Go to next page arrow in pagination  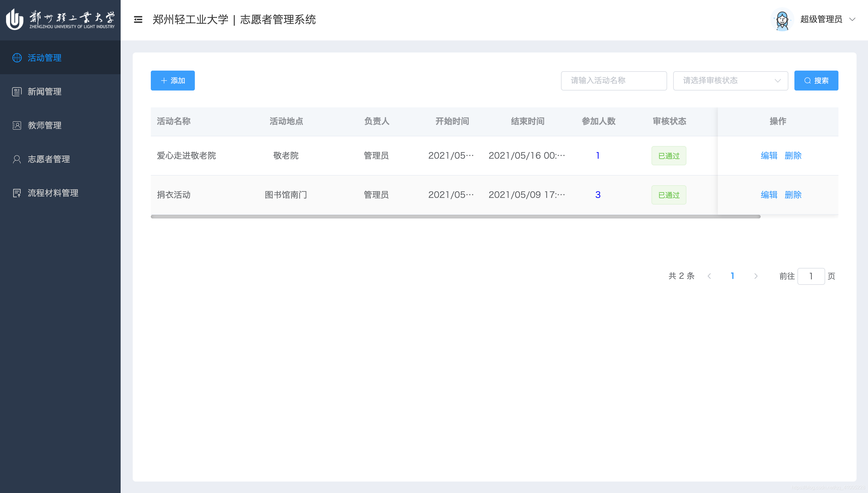[756, 276]
